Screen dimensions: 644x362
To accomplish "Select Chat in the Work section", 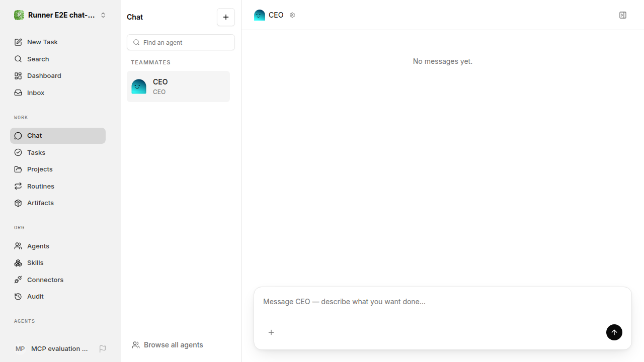I will (58, 136).
